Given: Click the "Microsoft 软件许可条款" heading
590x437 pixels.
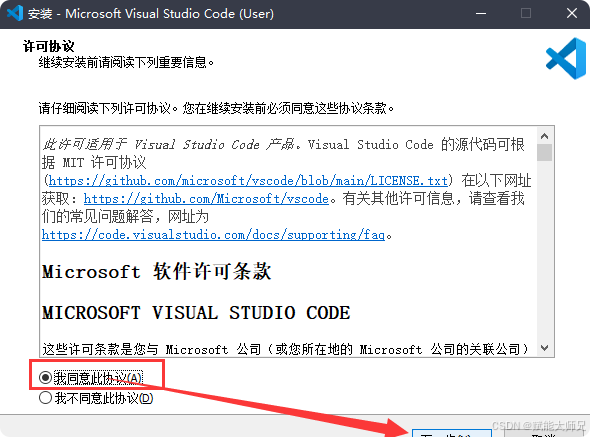Looking at the screenshot, I should (157, 271).
